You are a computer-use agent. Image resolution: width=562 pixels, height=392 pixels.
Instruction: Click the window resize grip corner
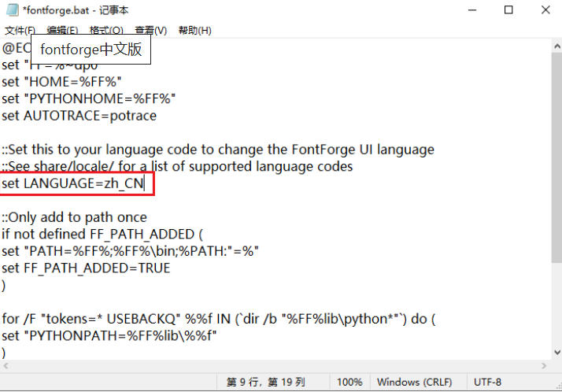558,387
